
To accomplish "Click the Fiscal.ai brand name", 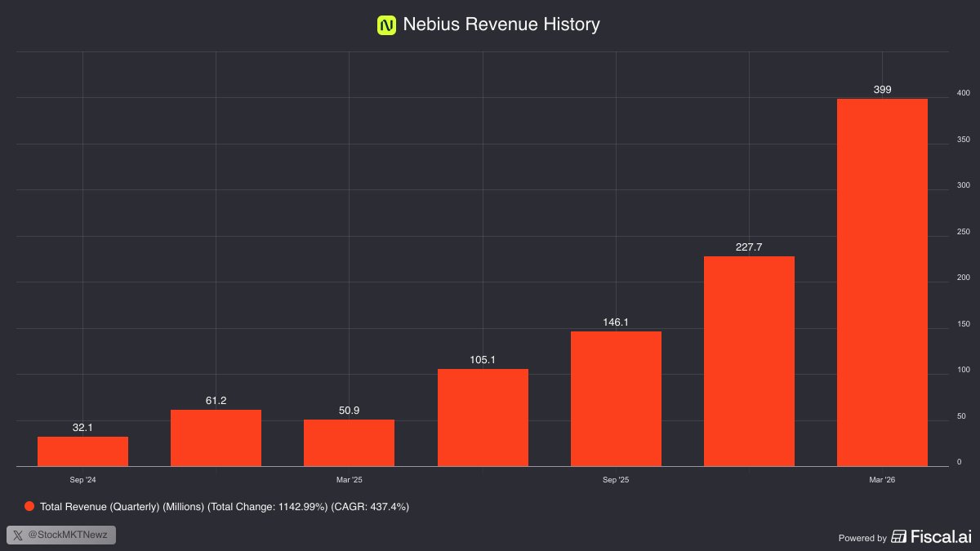I will pyautogui.click(x=942, y=536).
